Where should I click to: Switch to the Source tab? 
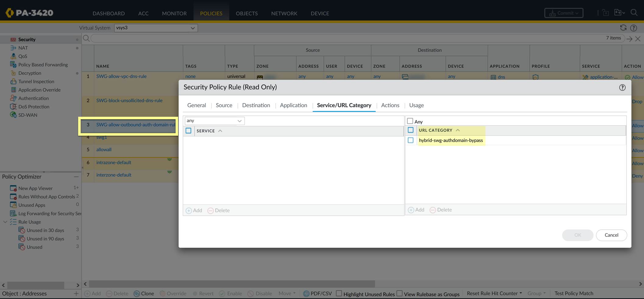(x=224, y=105)
